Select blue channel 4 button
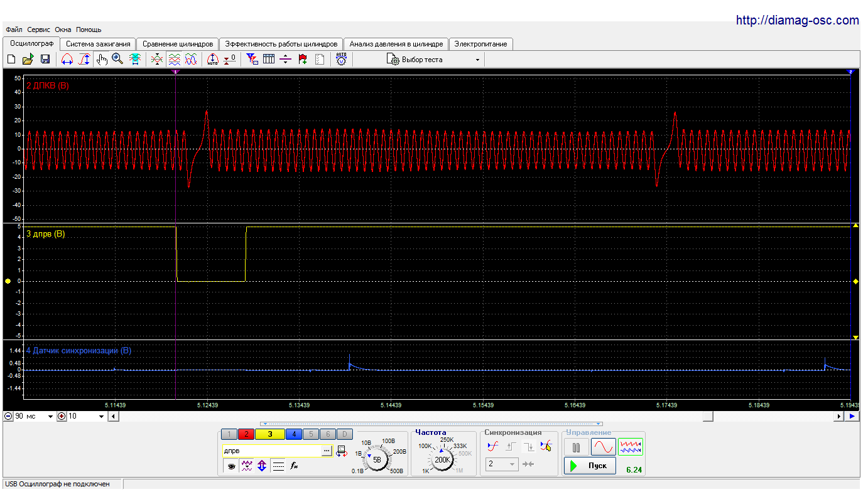The height and width of the screenshot is (492, 868). click(x=294, y=434)
